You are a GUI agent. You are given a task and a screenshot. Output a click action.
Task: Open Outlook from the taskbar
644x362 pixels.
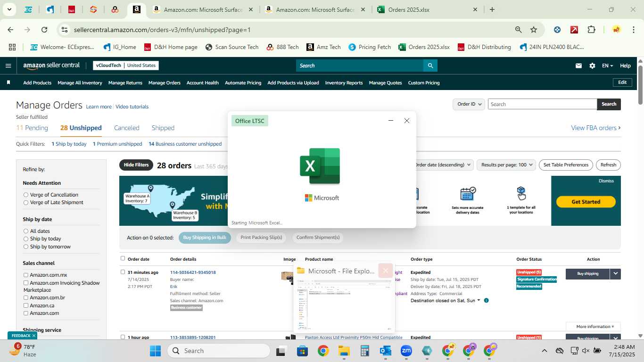[386, 351]
